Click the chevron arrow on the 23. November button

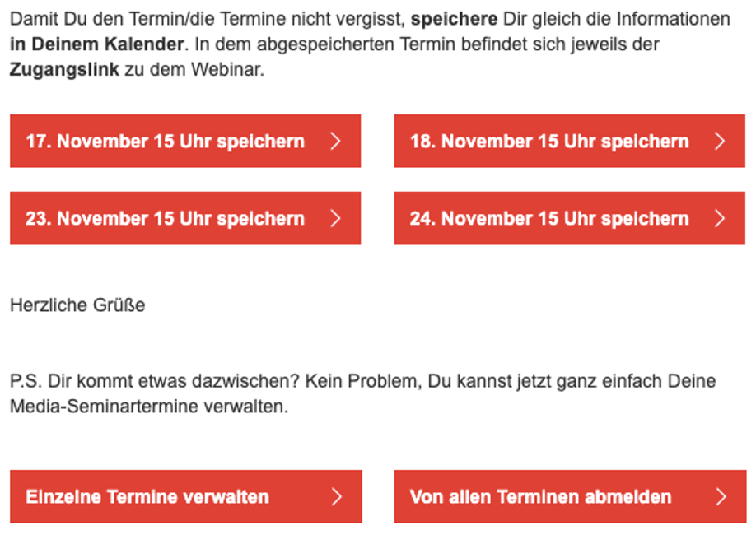tap(335, 218)
